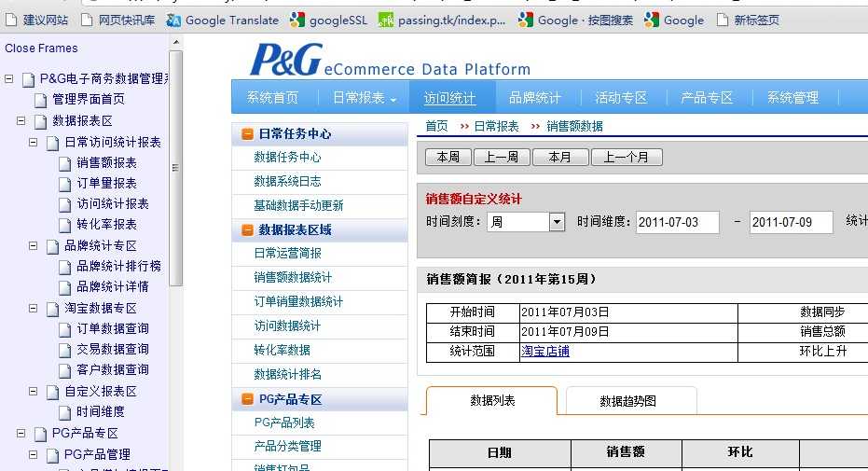The image size is (868, 471).
Task: Click page icon next to 交易数据查询
Action: click(64, 351)
